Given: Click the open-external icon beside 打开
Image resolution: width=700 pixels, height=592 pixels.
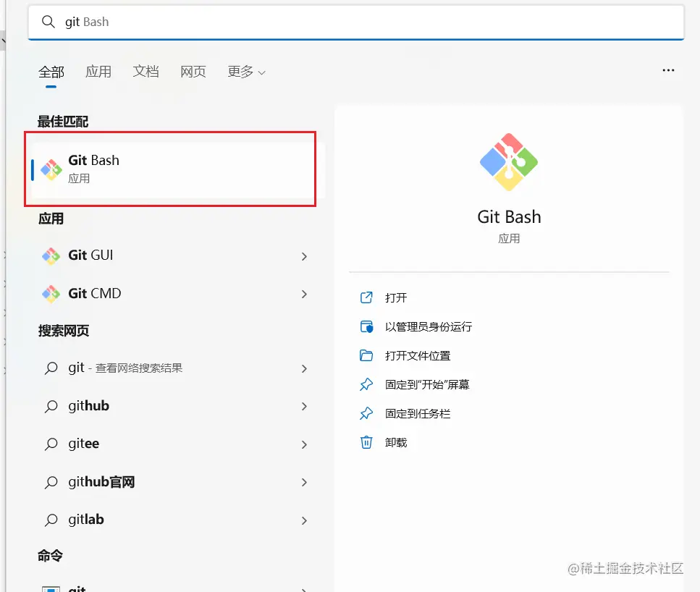Looking at the screenshot, I should 366,297.
